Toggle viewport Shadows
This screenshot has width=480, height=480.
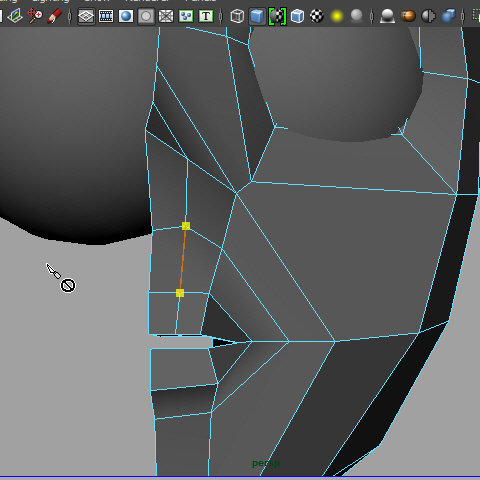pyautogui.click(x=357, y=16)
